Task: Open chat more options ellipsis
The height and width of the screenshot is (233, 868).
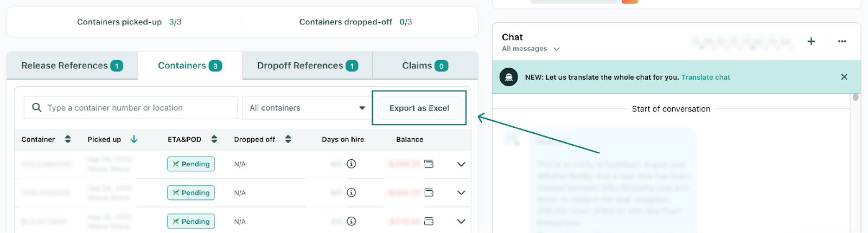Action: click(842, 41)
